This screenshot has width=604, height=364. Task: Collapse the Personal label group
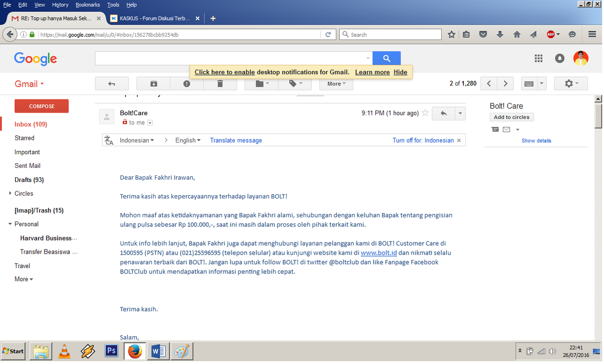click(10, 224)
